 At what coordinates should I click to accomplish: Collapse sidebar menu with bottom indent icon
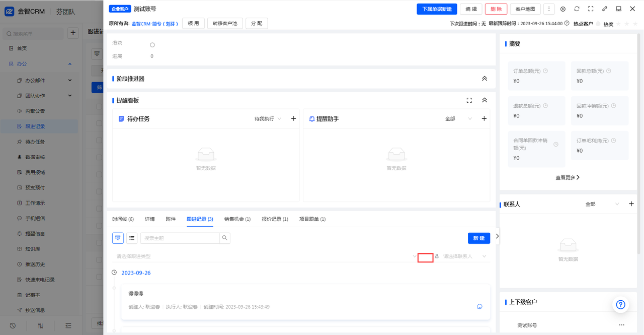(68, 325)
